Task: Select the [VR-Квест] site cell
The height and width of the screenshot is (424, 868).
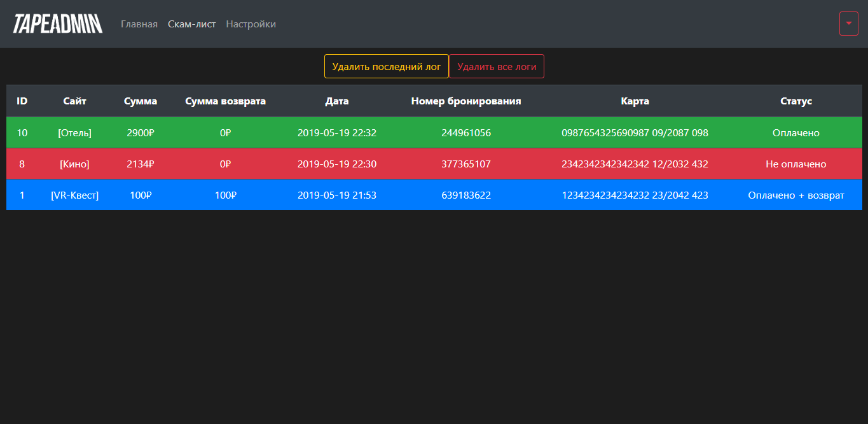Action: coord(75,195)
